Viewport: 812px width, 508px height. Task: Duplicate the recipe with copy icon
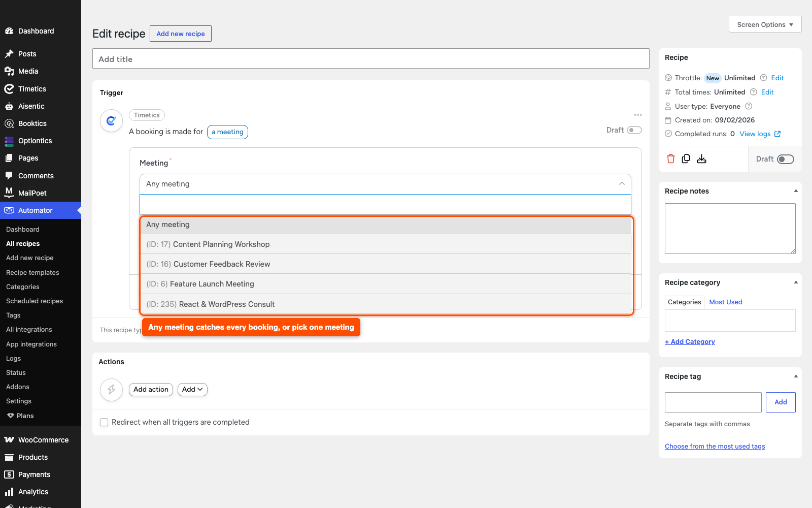[686, 158]
